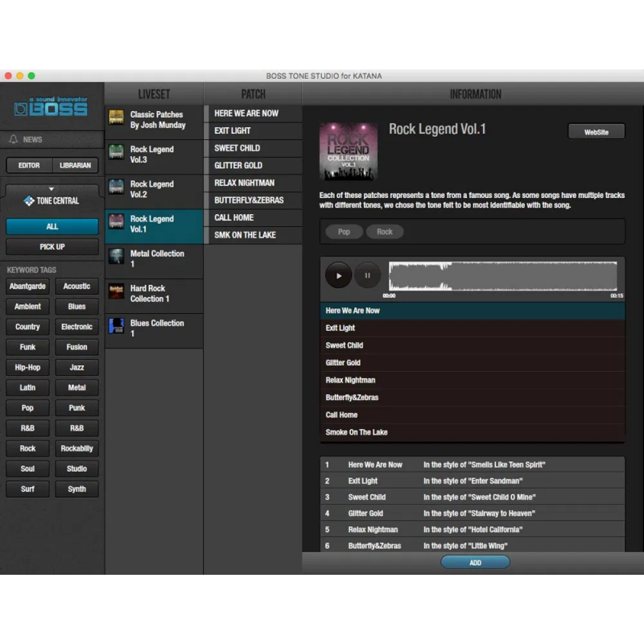The height and width of the screenshot is (644, 644).
Task: Select the Hard Rock Collection 1 thumbnail icon
Action: click(x=116, y=291)
